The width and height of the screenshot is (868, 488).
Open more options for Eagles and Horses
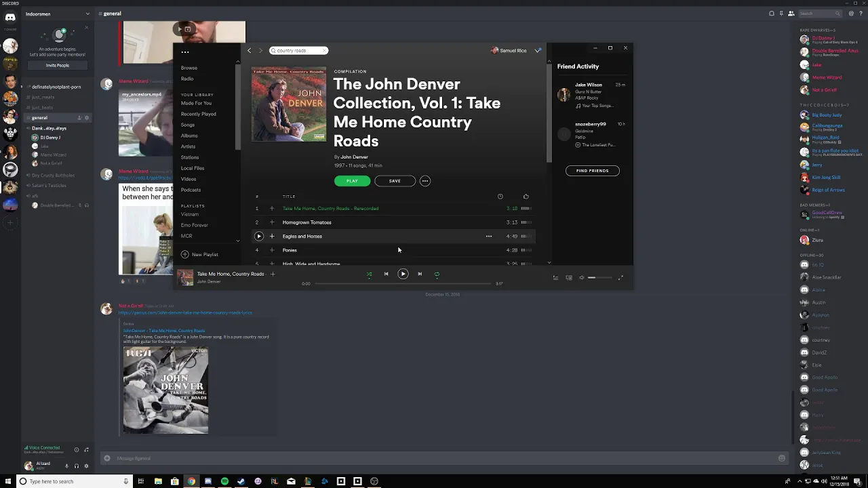tap(489, 236)
